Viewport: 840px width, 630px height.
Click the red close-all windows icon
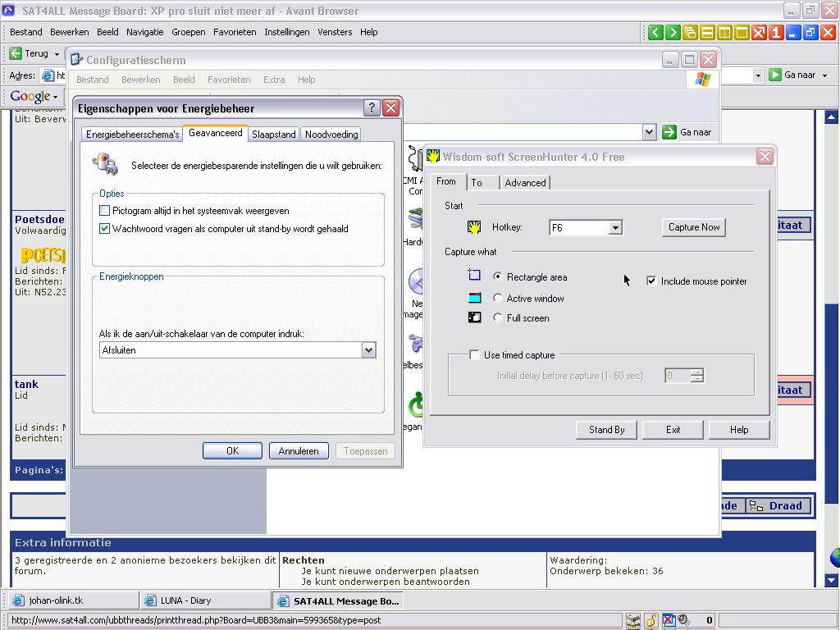(x=759, y=33)
